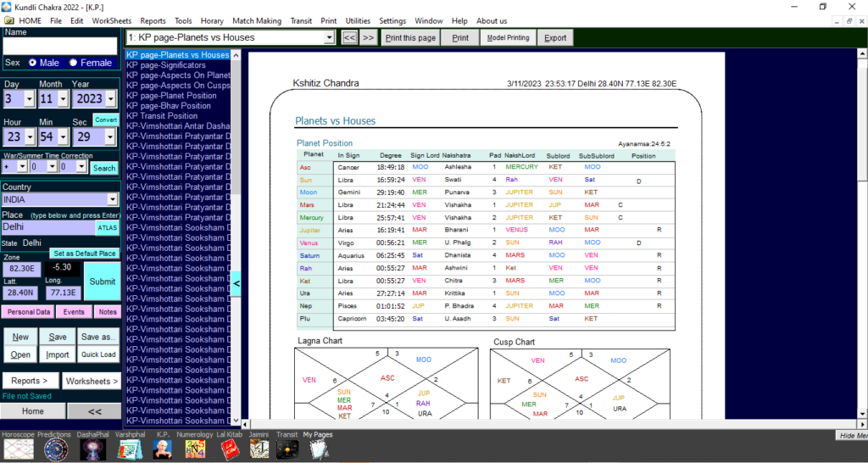Open the Day dropdown
The width and height of the screenshot is (868, 463).
click(30, 99)
